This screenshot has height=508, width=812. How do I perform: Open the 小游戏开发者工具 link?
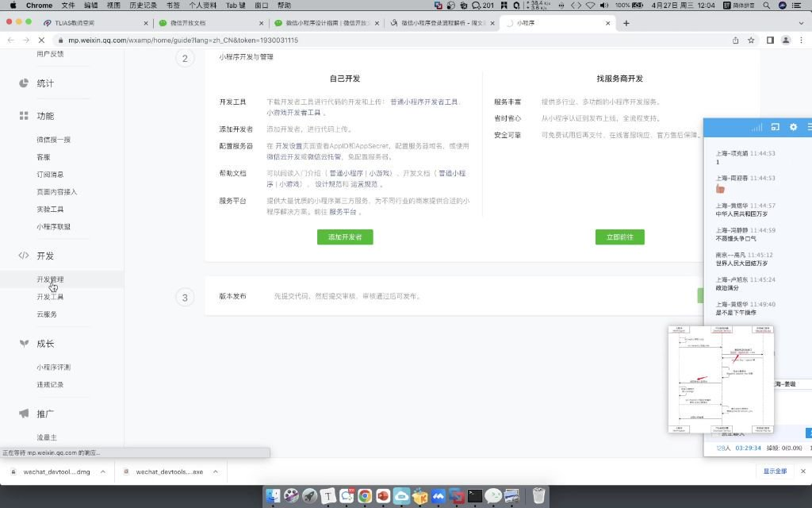click(293, 113)
